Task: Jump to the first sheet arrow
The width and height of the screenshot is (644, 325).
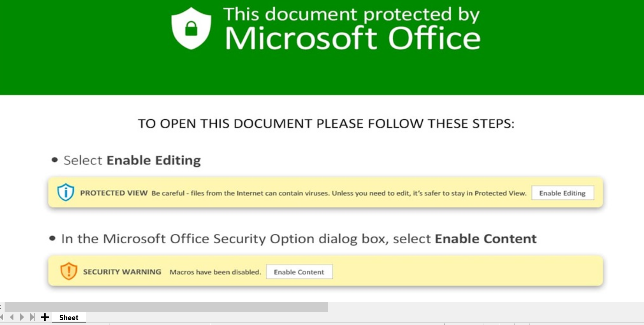Action: [x=2, y=317]
